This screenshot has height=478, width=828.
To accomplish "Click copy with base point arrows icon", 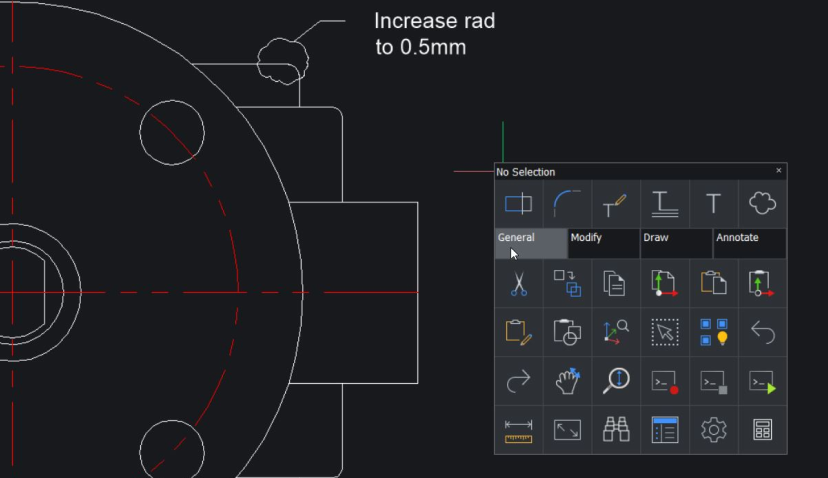I will (x=665, y=283).
